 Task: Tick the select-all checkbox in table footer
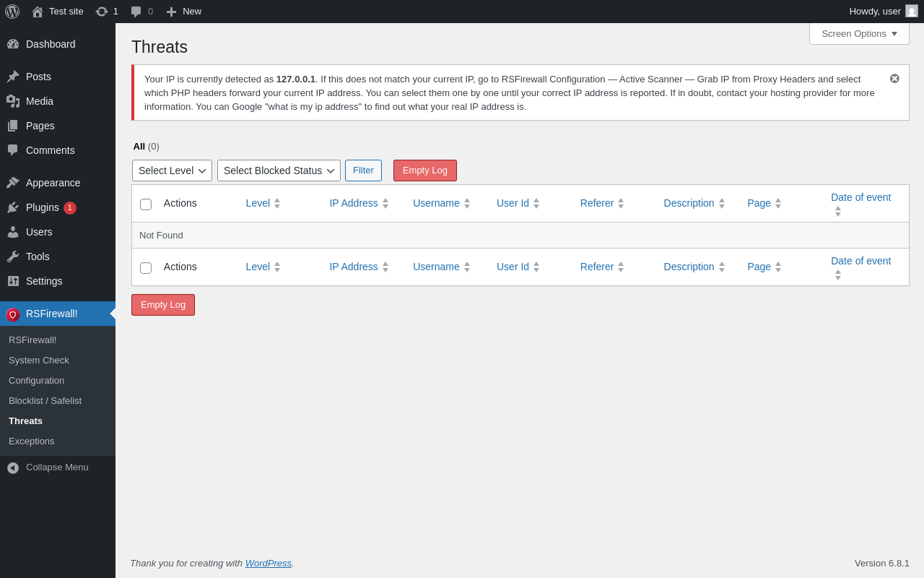click(x=146, y=268)
